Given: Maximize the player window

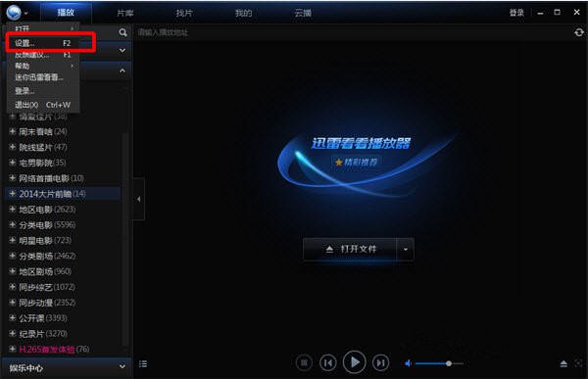Looking at the screenshot, I should pos(558,13).
